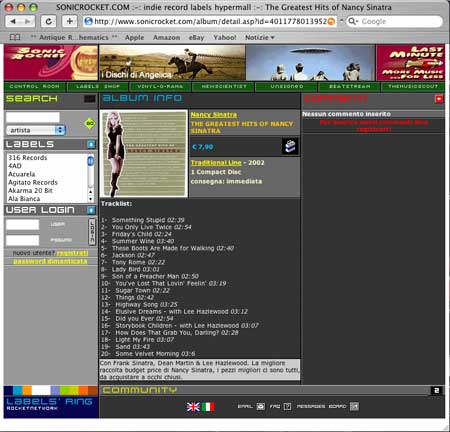Add a bookmark with the plus button
This screenshot has height=432, width=450.
pyautogui.click(x=70, y=22)
